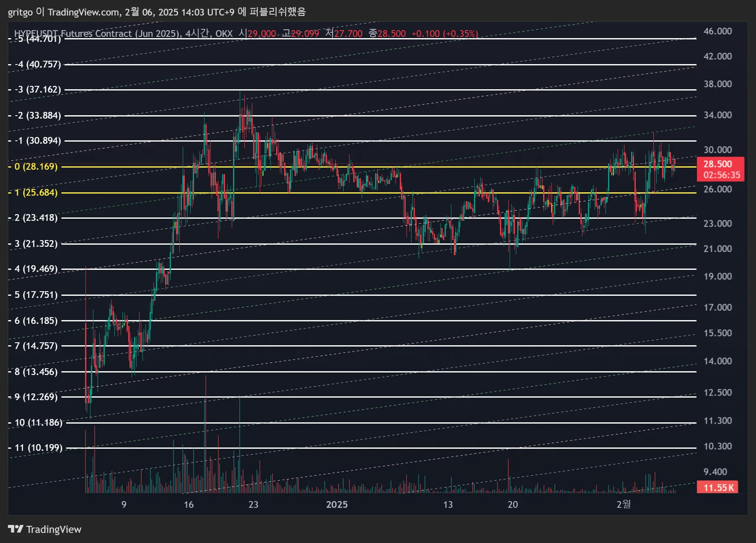Click the 20 date on time axis
The width and height of the screenshot is (756, 543).
coord(513,504)
